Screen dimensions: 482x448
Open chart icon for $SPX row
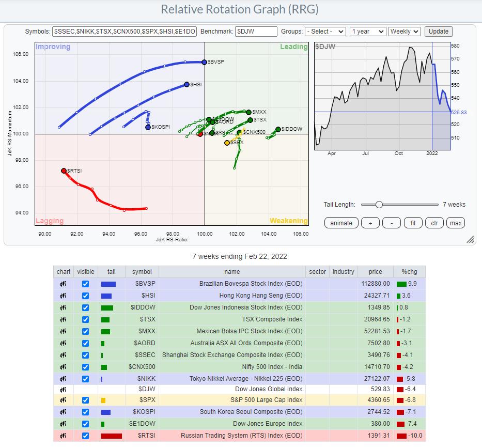(64, 400)
